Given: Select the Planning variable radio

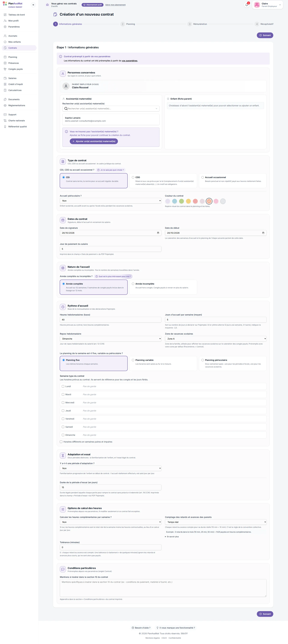Looking at the screenshot, I should click(133, 360).
